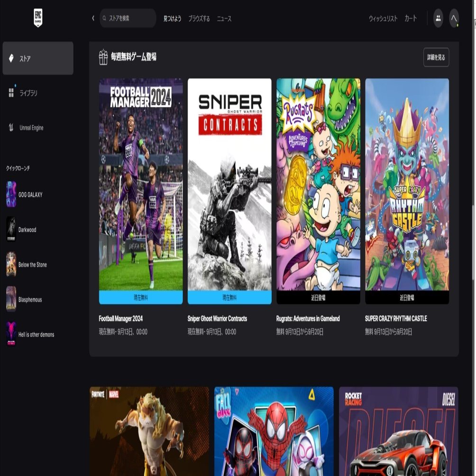Viewport: 476px width, 476px height.
Task: Click the back navigation arrow
Action: 93,18
